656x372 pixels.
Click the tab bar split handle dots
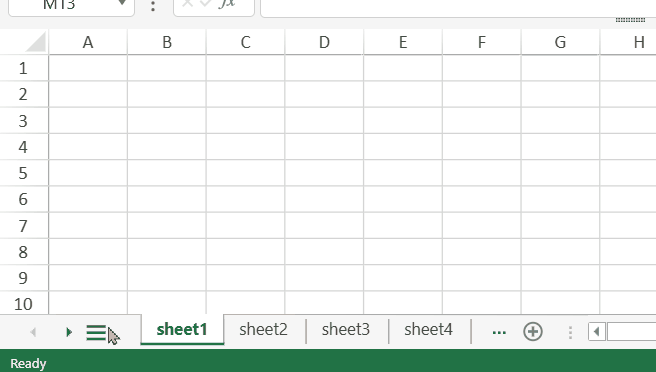570,332
